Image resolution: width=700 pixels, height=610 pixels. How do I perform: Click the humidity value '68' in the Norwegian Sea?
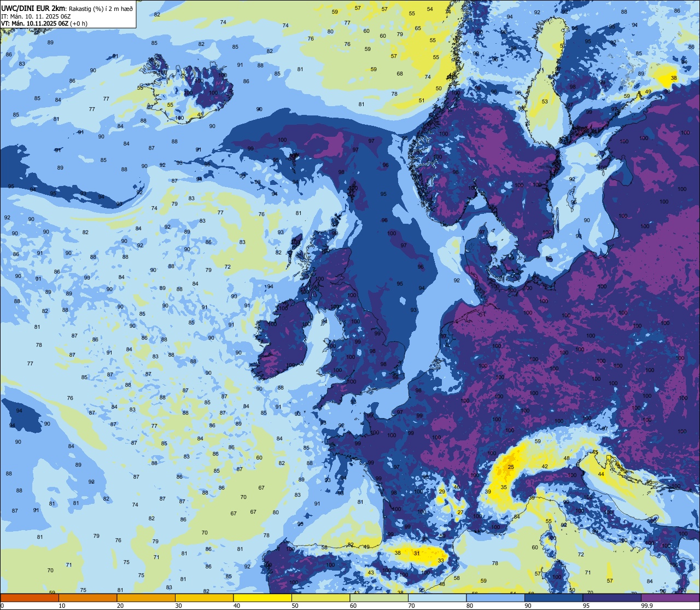400,74
